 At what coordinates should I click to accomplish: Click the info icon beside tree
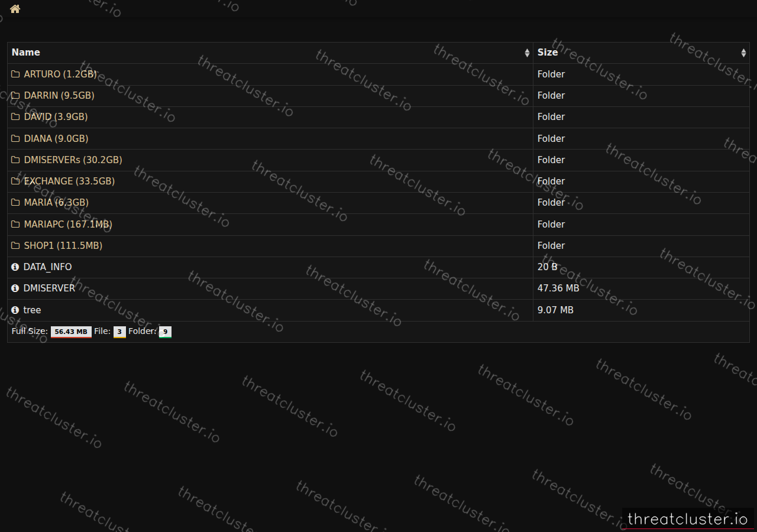[x=15, y=310]
